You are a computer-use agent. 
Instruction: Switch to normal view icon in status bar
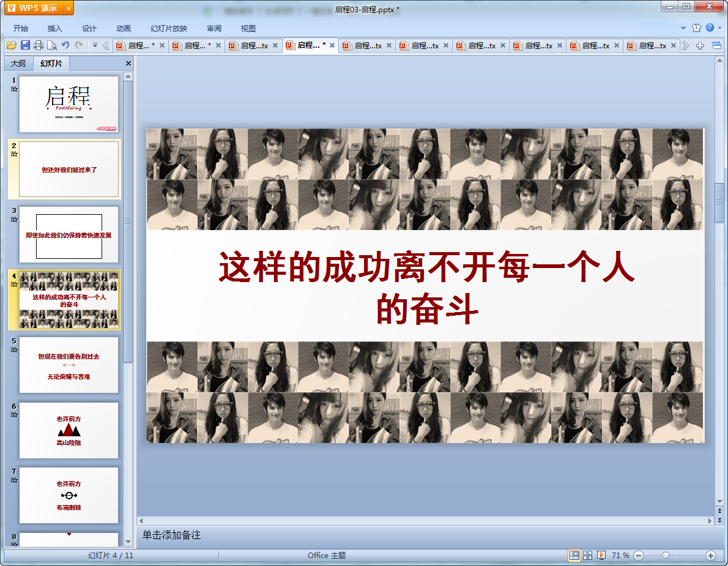point(574,556)
